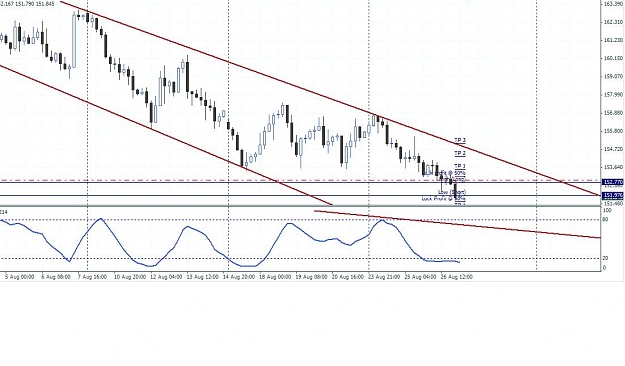Screen dimensions: 625x366
Task: Click the 160.150 price axis label
Action: 613,58
